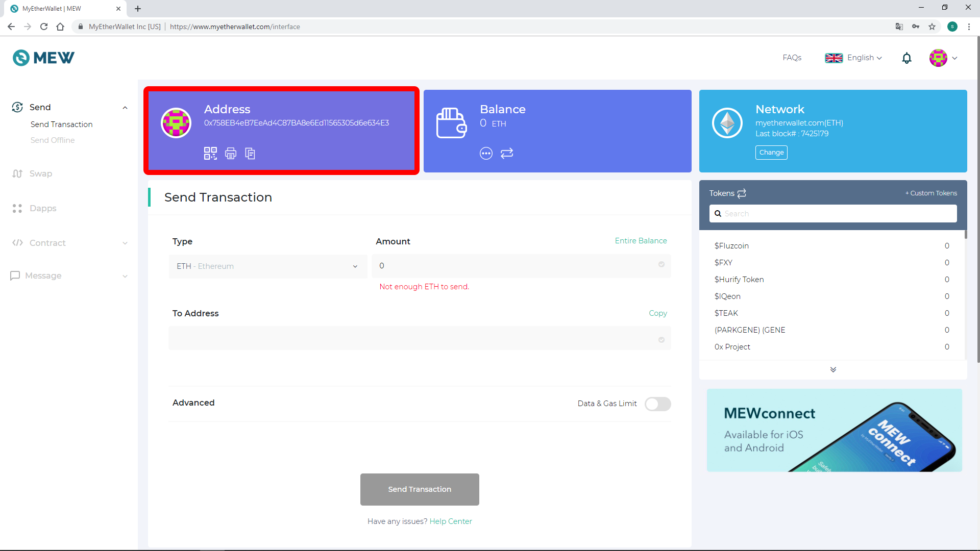Screen dimensions: 980x551
Task: Click the MEW logo
Action: pos(43,58)
